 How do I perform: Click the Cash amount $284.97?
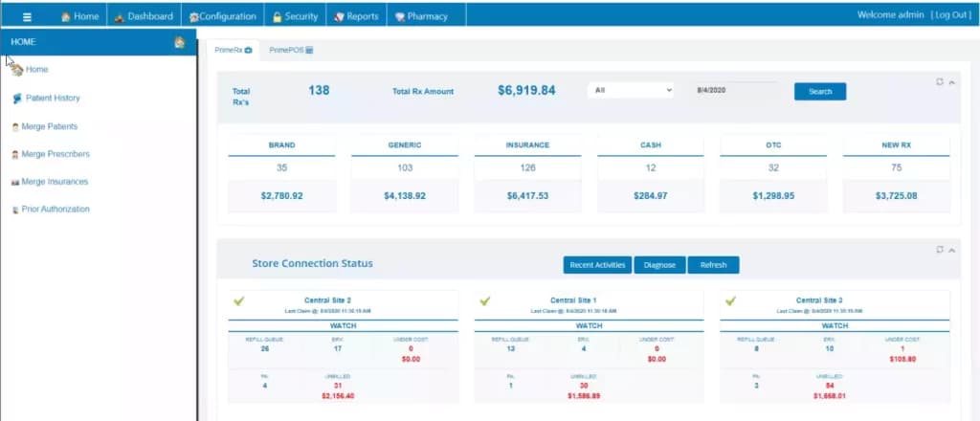coord(651,195)
